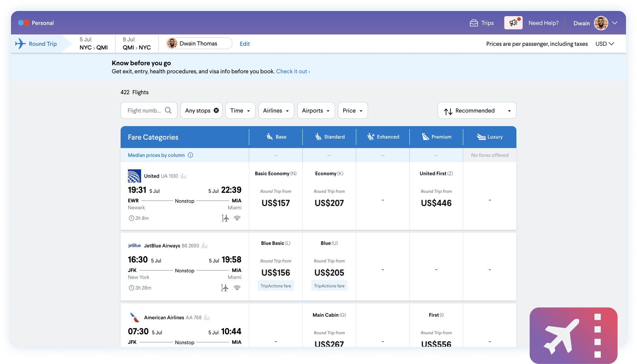
Task: Open United UA 1100 statistics bars icon
Action: click(x=183, y=176)
